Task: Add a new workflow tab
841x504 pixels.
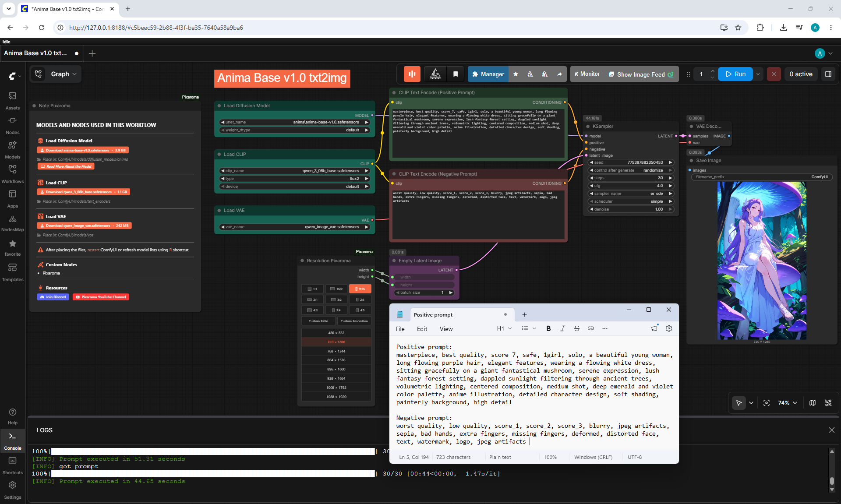Action: (x=92, y=53)
